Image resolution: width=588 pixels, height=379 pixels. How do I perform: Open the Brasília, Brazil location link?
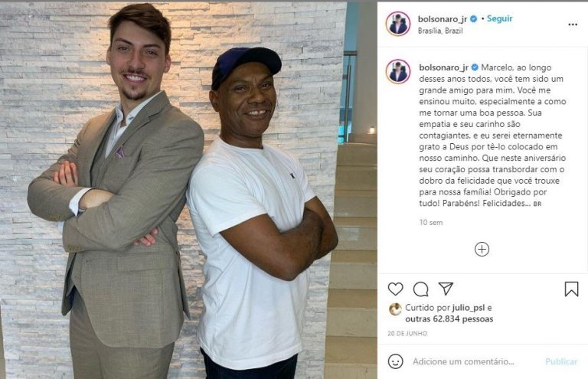tap(440, 31)
